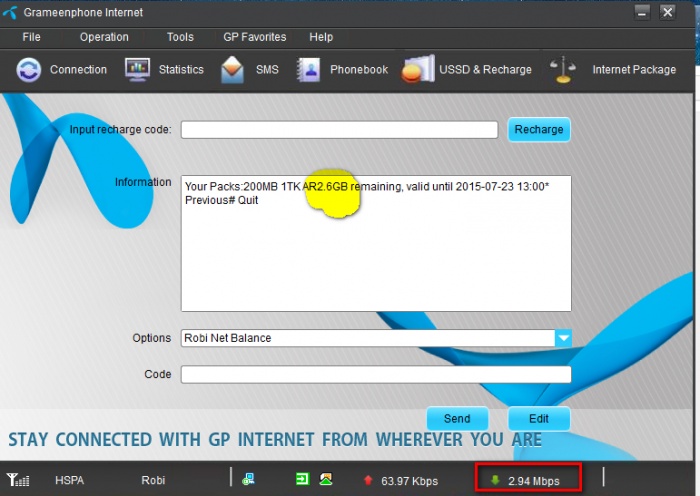Click the green arrow box status icon
The width and height of the screenshot is (700, 496).
[x=303, y=479]
